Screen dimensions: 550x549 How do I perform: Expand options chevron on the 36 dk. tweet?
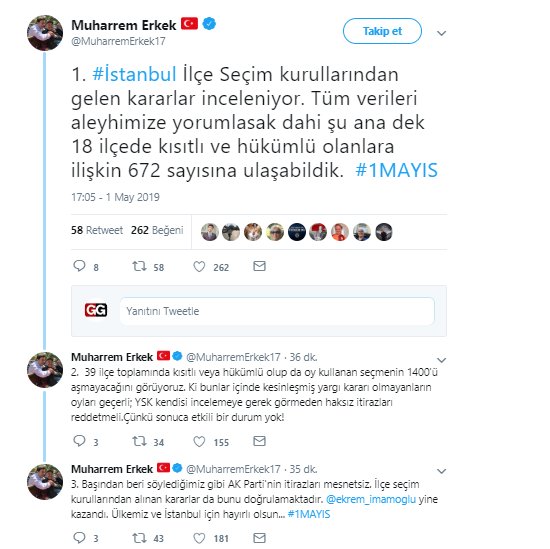point(441,360)
